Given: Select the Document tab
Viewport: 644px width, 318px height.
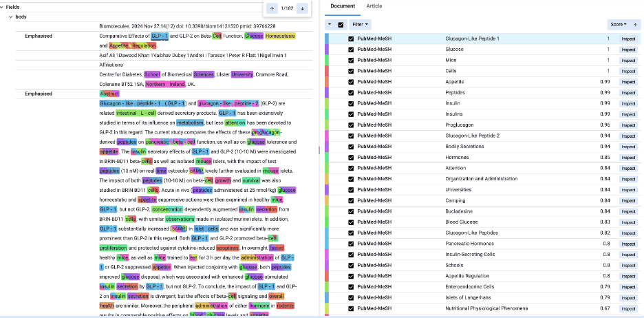Looking at the screenshot, I should 343,6.
